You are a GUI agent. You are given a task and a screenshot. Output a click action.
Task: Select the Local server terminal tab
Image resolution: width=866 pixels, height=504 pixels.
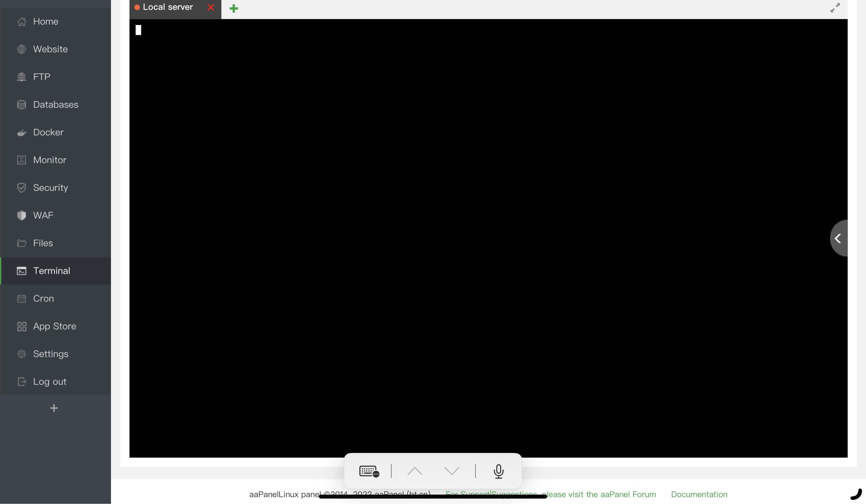coord(168,7)
